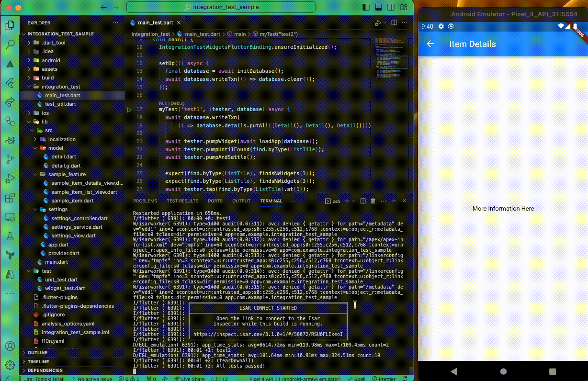Toggle the primary sidebar layout button
The width and height of the screenshot is (588, 381).
coord(365,8)
